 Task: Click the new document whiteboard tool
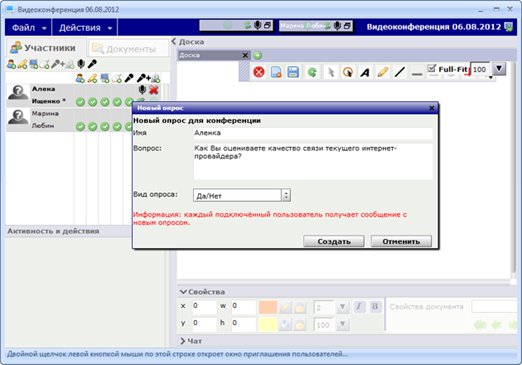point(276,72)
